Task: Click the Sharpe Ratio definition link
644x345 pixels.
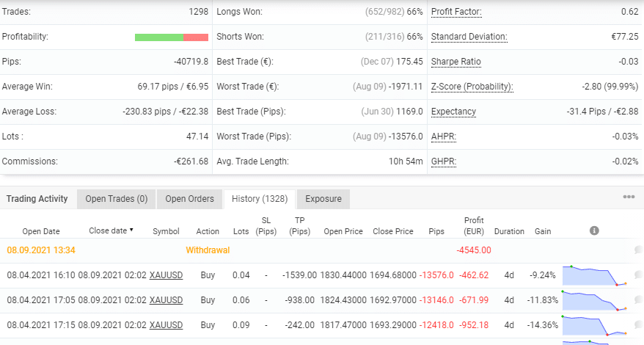Action: point(456,62)
